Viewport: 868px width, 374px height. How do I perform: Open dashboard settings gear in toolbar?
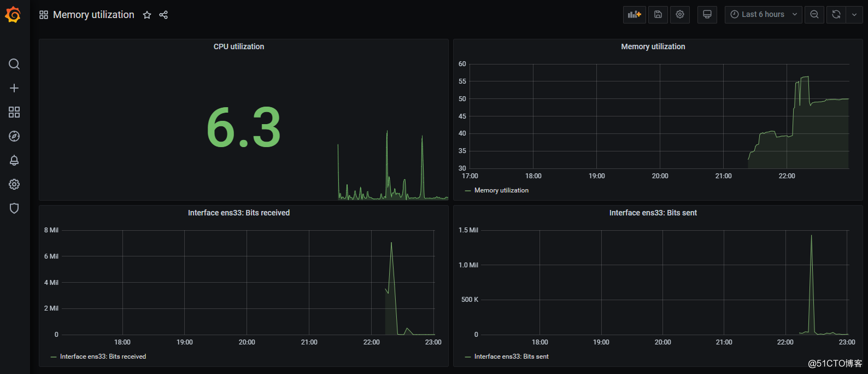point(680,15)
